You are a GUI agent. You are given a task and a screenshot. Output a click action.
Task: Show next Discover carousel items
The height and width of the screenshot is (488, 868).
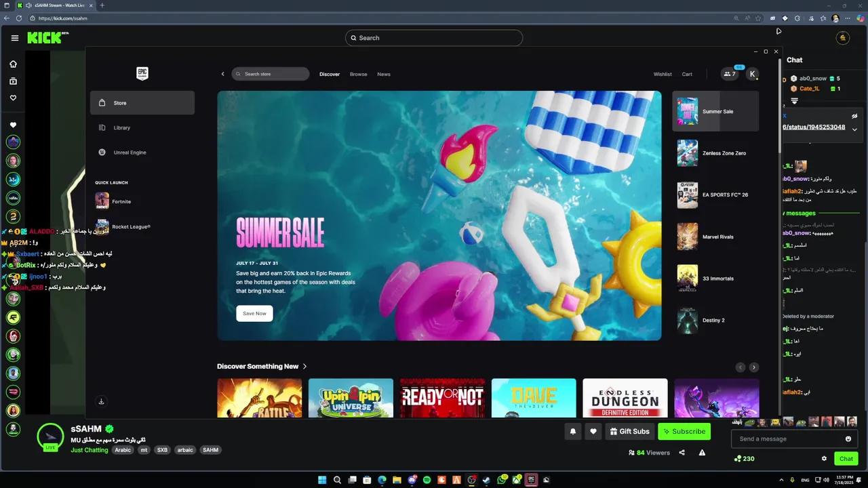pos(754,367)
